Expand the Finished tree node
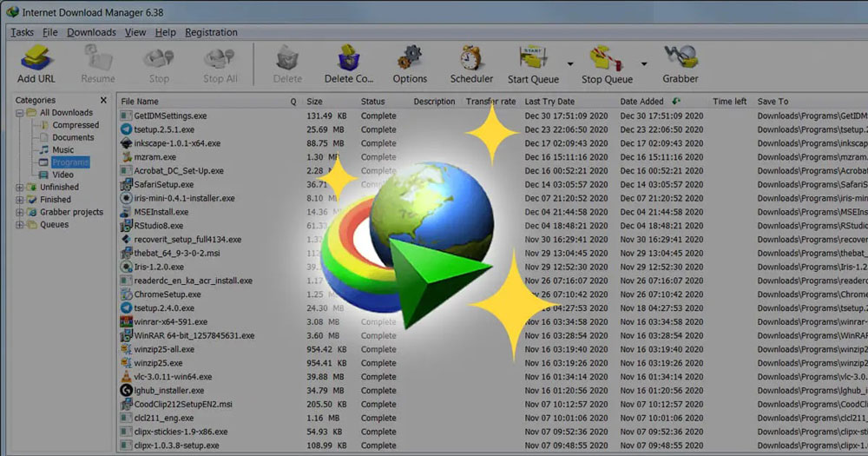Image resolution: width=868 pixels, height=456 pixels. tap(19, 200)
